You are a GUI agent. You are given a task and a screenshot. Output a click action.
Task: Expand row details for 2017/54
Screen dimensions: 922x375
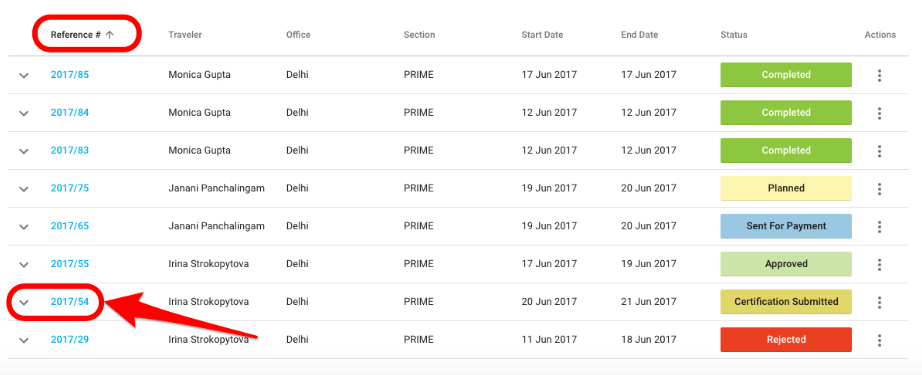tap(24, 302)
